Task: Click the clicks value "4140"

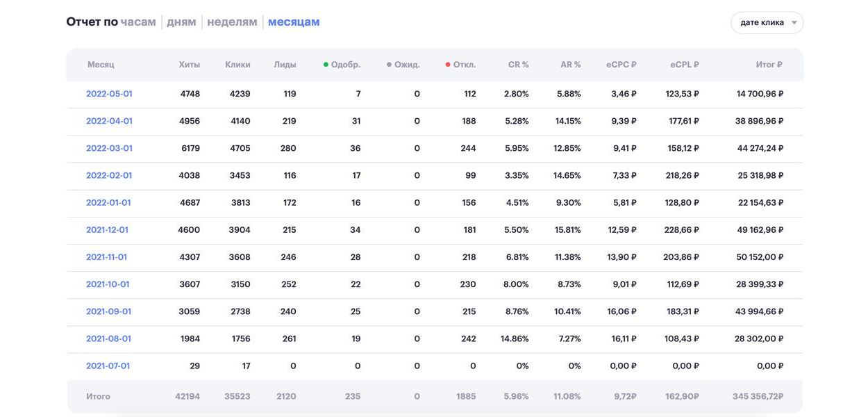Action: 240,121
